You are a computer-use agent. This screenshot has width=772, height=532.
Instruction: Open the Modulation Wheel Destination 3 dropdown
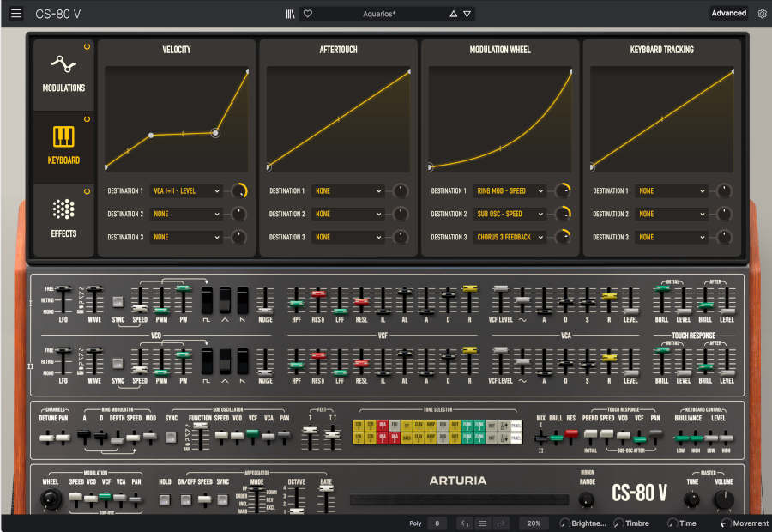510,237
